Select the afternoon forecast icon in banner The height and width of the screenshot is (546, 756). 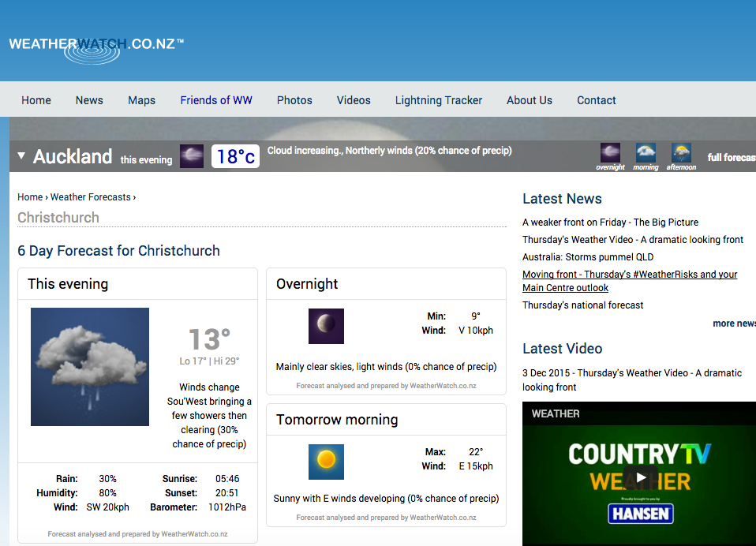coord(681,153)
